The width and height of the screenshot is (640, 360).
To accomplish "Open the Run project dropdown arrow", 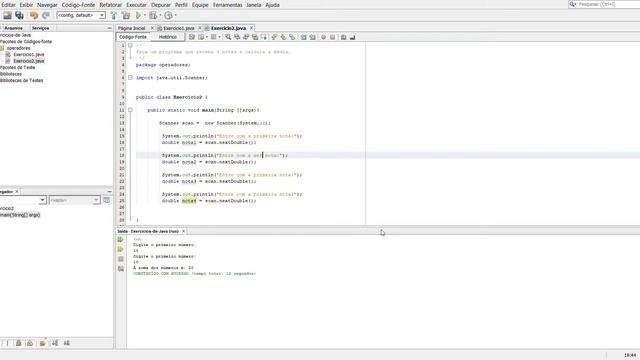I will coord(145,16).
